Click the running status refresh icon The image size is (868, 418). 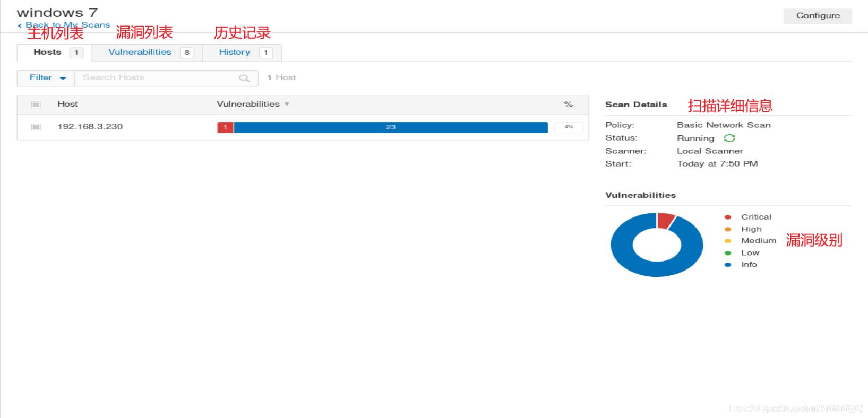click(729, 138)
